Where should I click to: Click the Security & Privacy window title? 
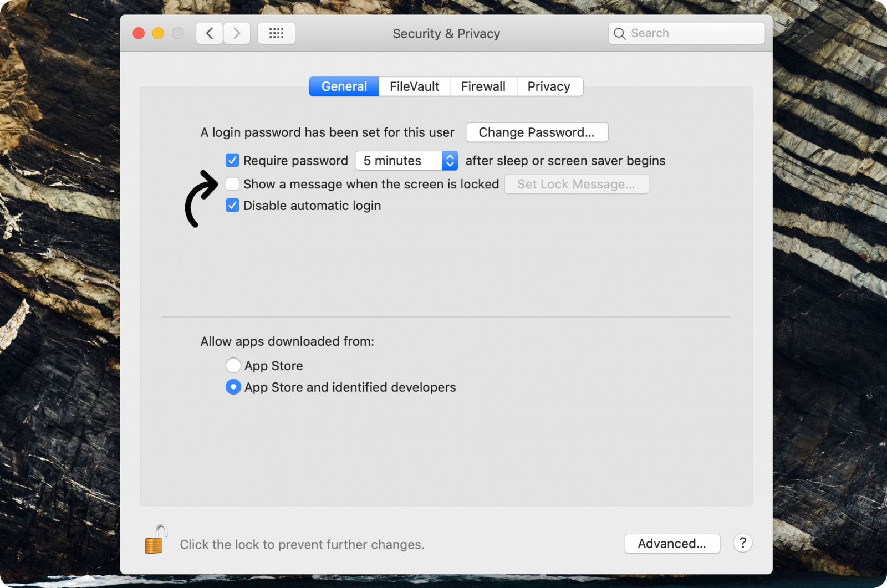coord(446,34)
